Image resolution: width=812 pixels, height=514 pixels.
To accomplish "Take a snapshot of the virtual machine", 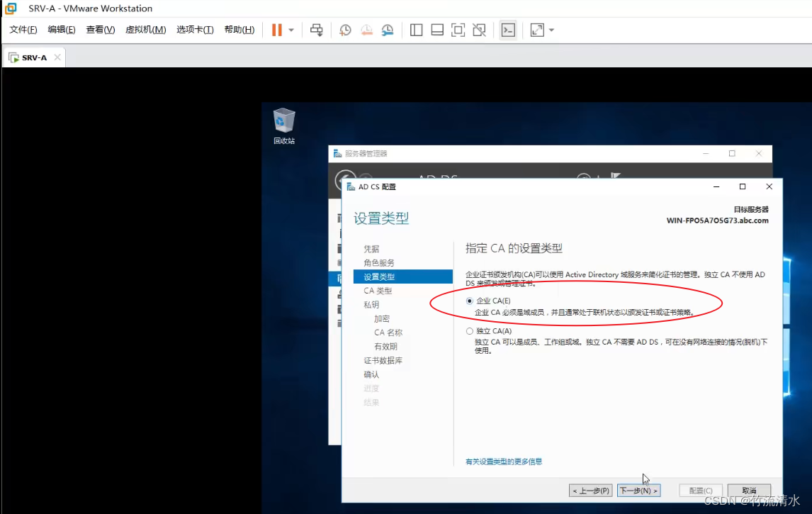I will pos(345,30).
